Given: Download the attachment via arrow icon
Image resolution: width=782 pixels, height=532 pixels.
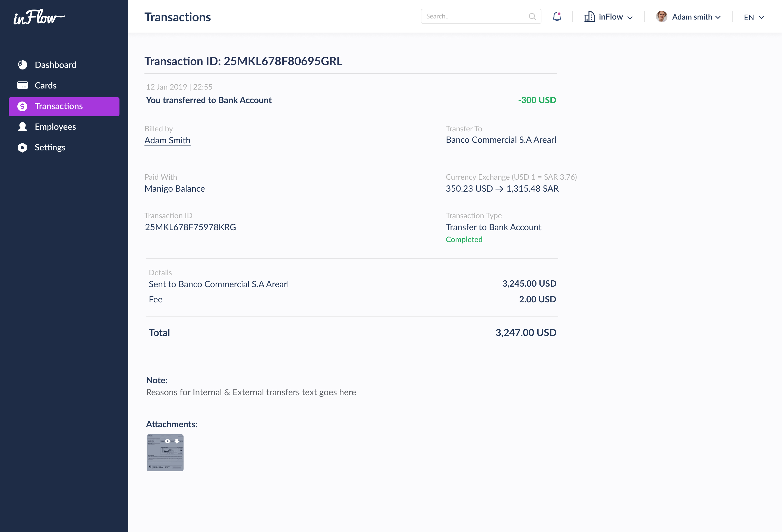Looking at the screenshot, I should 177,441.
